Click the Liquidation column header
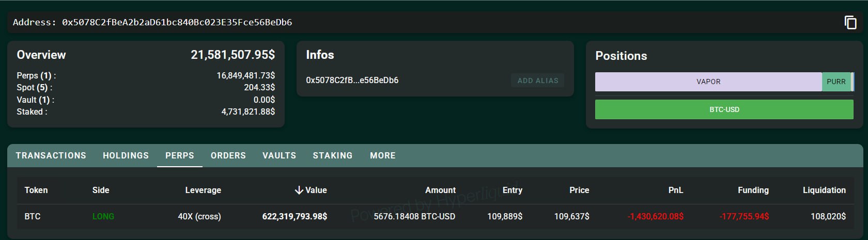Viewport: 868px width, 240px height. [824, 190]
